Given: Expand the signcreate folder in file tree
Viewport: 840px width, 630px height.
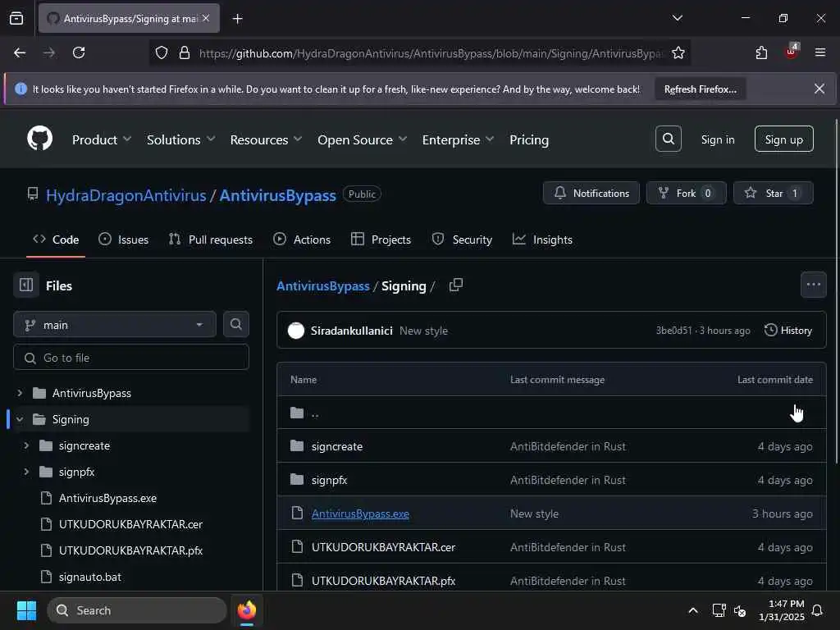Looking at the screenshot, I should 26,445.
